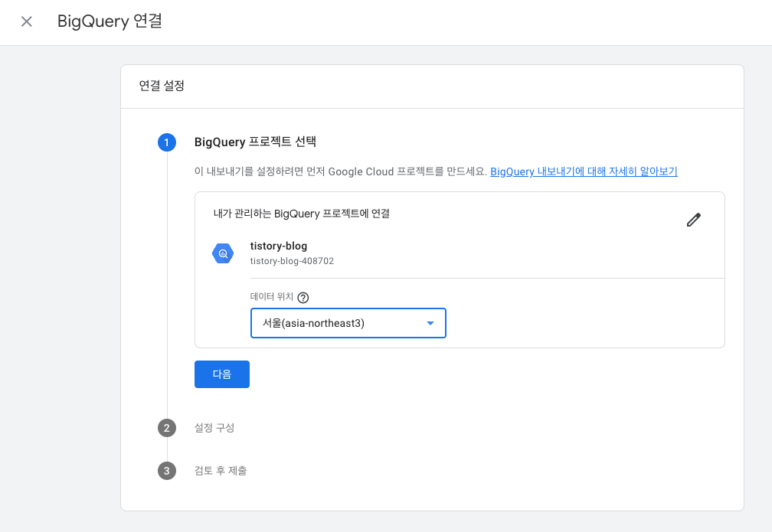
Task: Open the 서울(asia-northeast3) location dropdown
Action: pos(348,323)
